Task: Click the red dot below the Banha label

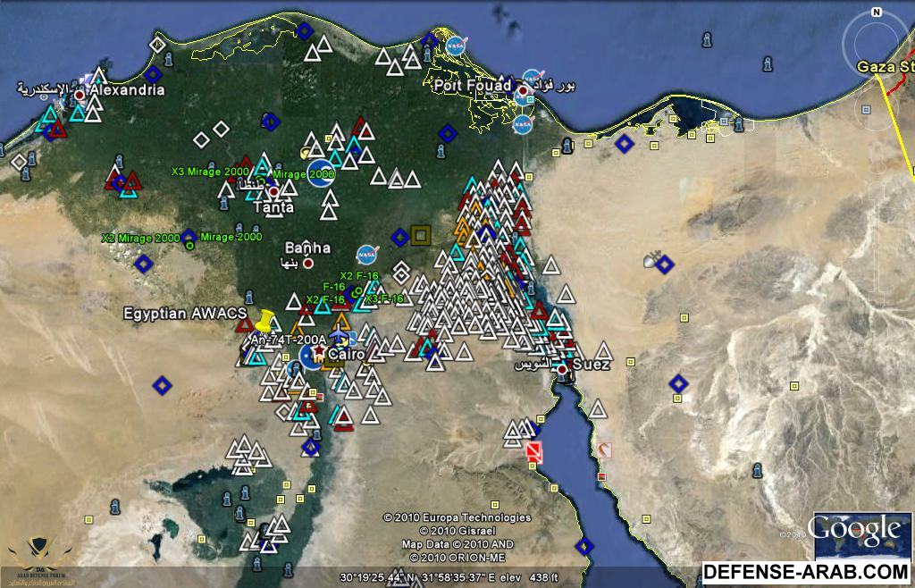Action: (x=308, y=264)
